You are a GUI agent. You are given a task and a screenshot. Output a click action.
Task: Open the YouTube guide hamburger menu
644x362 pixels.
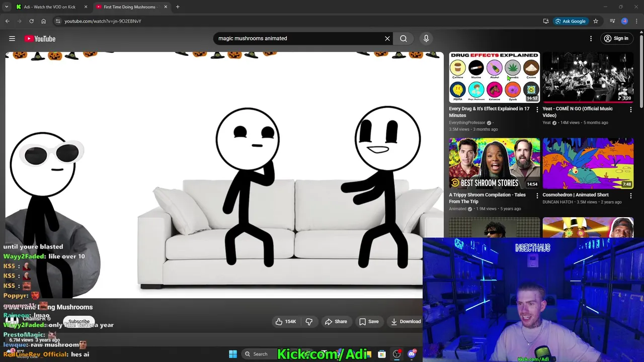pyautogui.click(x=12, y=38)
